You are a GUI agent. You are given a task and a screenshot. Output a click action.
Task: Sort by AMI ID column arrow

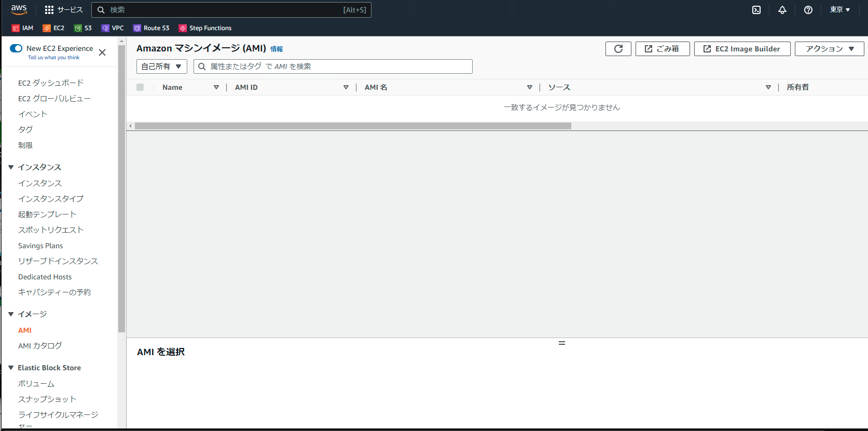coord(346,87)
